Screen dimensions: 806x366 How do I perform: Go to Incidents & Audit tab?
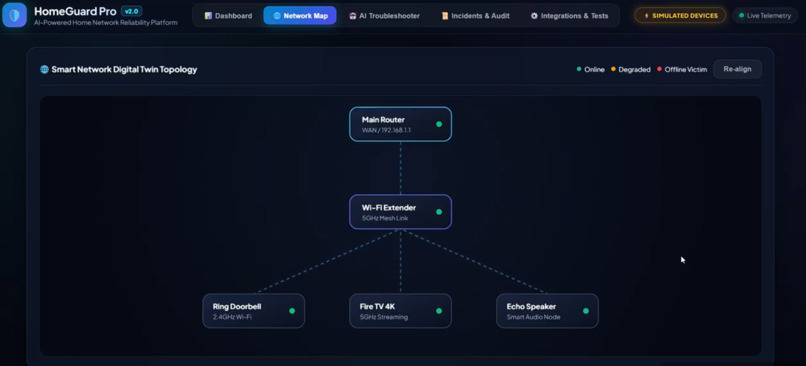475,16
